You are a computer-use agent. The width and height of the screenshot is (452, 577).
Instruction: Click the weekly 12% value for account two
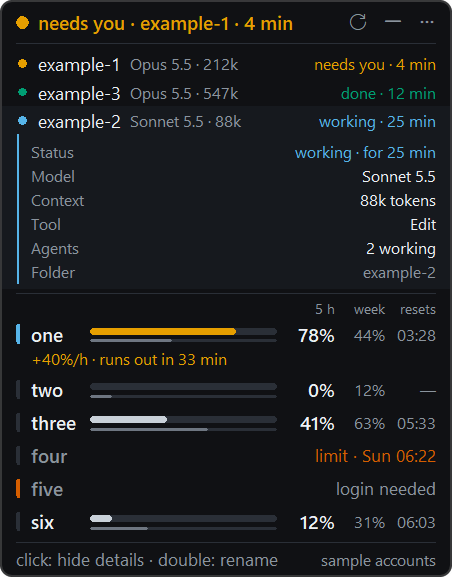coord(370,390)
